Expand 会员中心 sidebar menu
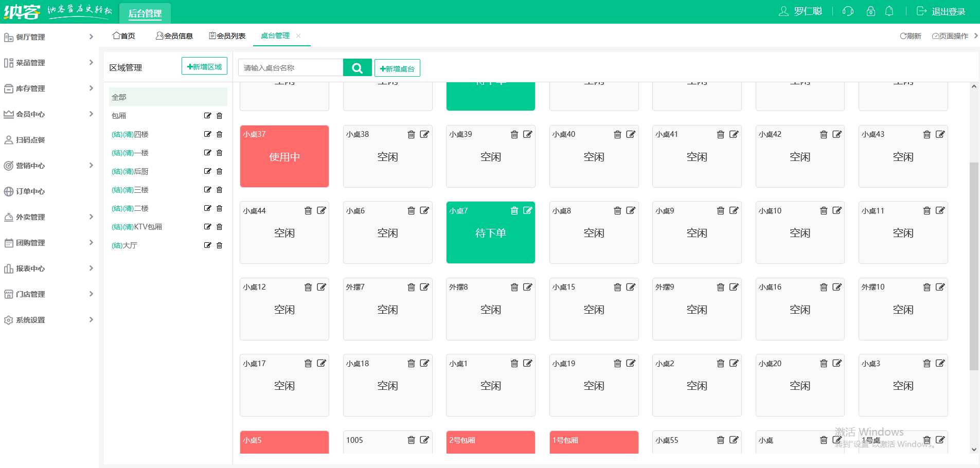The height and width of the screenshot is (468, 980). coord(49,114)
